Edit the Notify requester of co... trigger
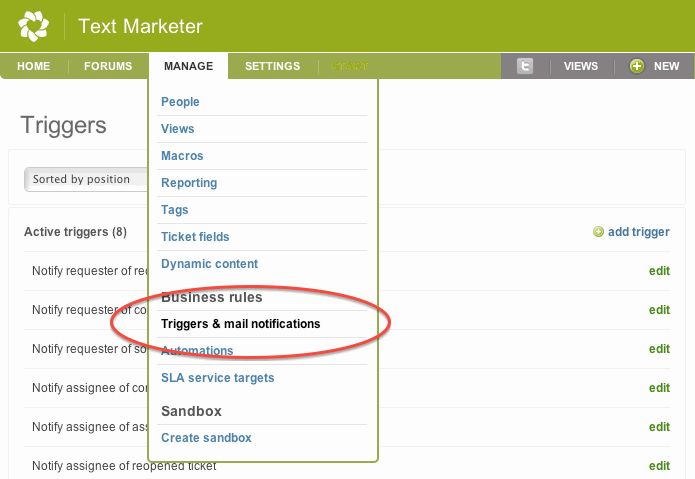The image size is (695, 479). point(659,310)
